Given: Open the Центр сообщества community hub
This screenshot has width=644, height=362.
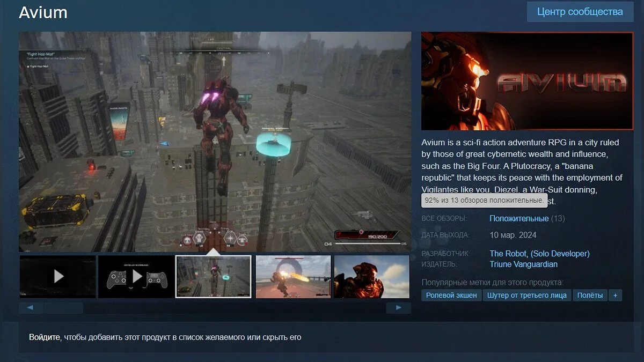Looking at the screenshot, I should [x=580, y=12].
